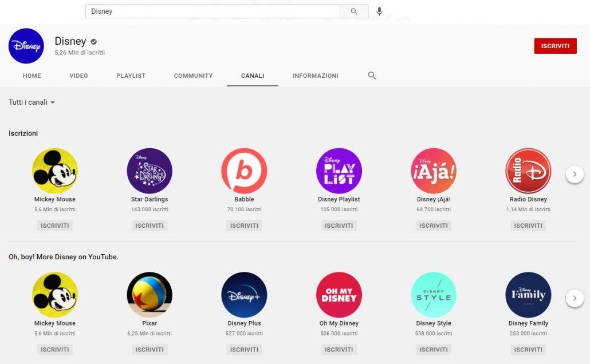Viewport: 590px width, 364px height.
Task: Click Disney Plus 527.000 iscritti count
Action: (244, 334)
